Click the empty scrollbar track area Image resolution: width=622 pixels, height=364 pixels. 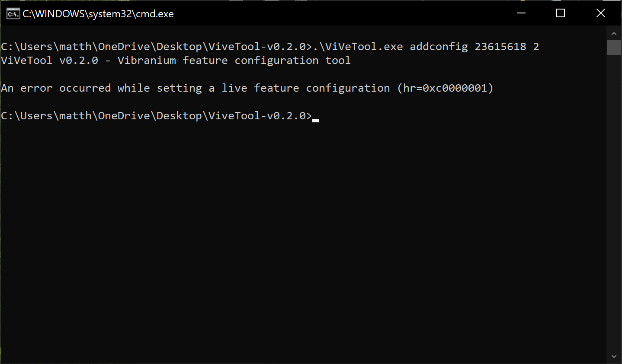613,195
